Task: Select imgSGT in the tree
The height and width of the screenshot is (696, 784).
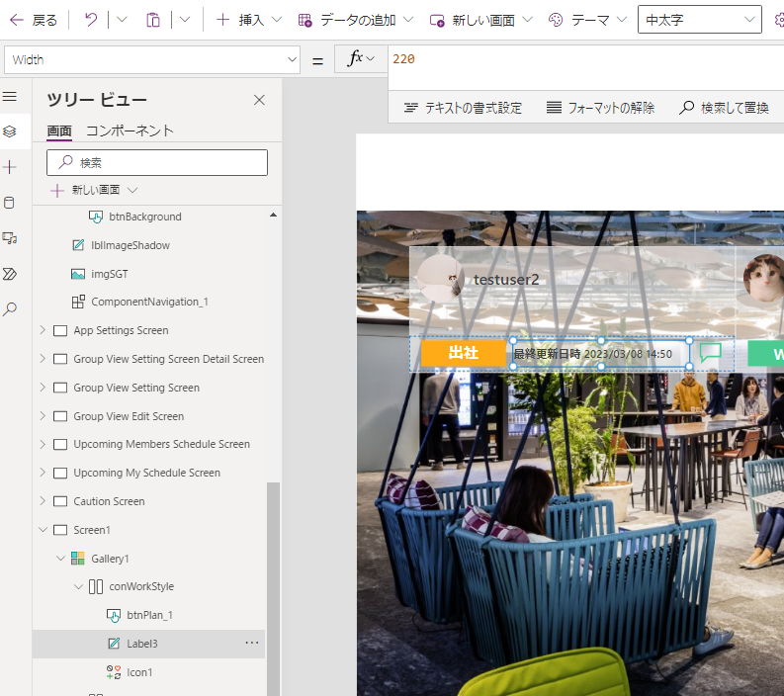Action: click(x=109, y=274)
